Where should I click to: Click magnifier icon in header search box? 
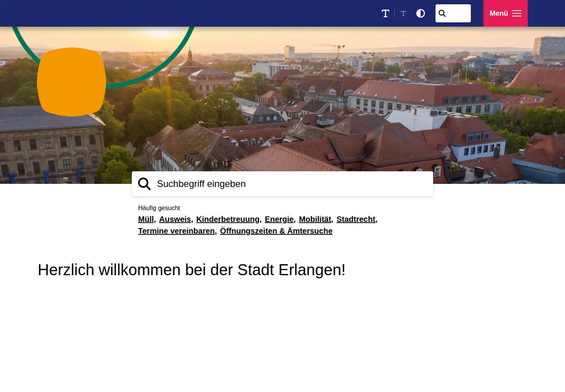[x=442, y=13]
